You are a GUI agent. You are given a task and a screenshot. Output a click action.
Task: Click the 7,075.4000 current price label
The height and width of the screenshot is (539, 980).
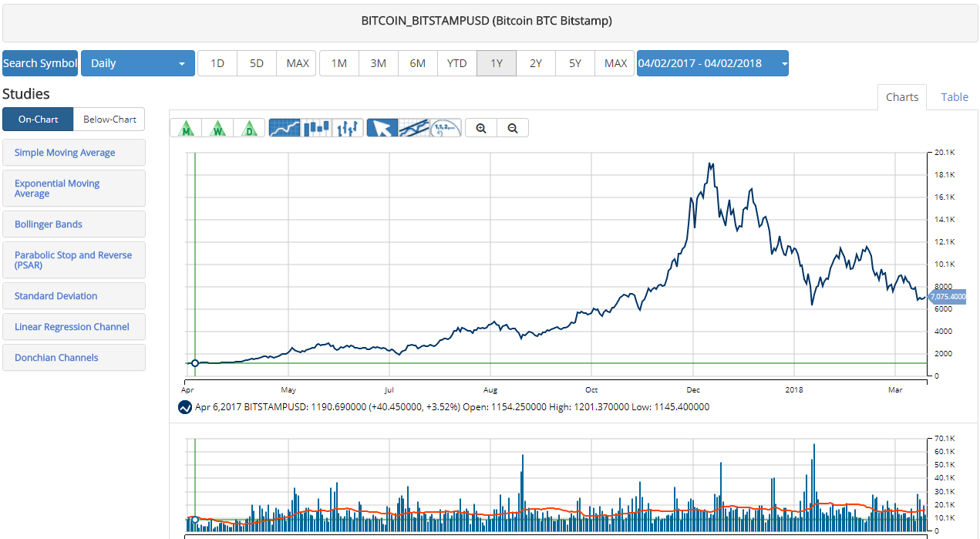pyautogui.click(x=948, y=297)
